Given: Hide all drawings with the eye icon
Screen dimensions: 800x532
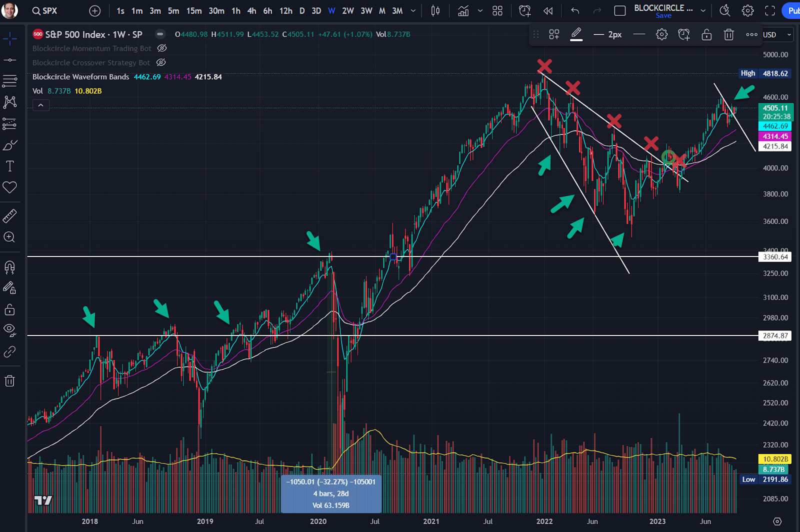Looking at the screenshot, I should tap(9, 330).
